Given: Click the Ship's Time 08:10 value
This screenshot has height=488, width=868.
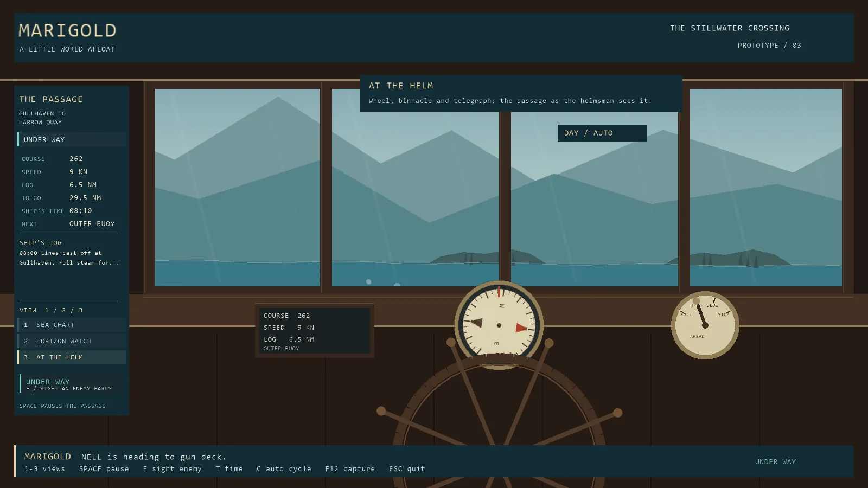Looking at the screenshot, I should [81, 211].
